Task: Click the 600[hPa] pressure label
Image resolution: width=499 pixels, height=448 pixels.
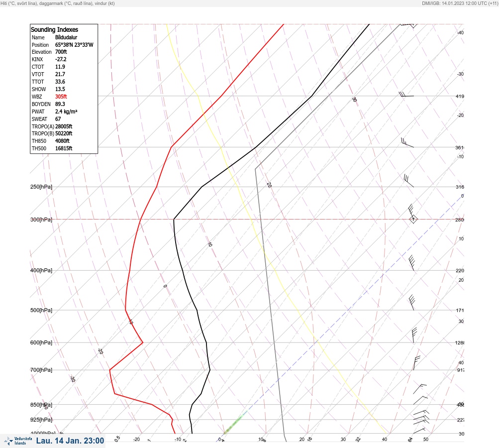Action: tap(41, 342)
